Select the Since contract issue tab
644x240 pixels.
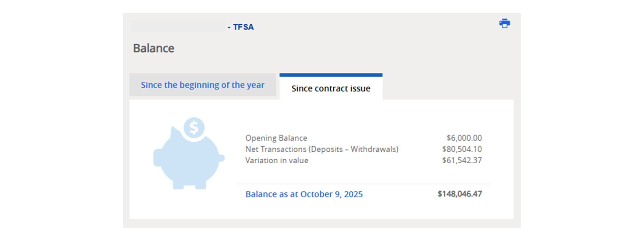331,89
